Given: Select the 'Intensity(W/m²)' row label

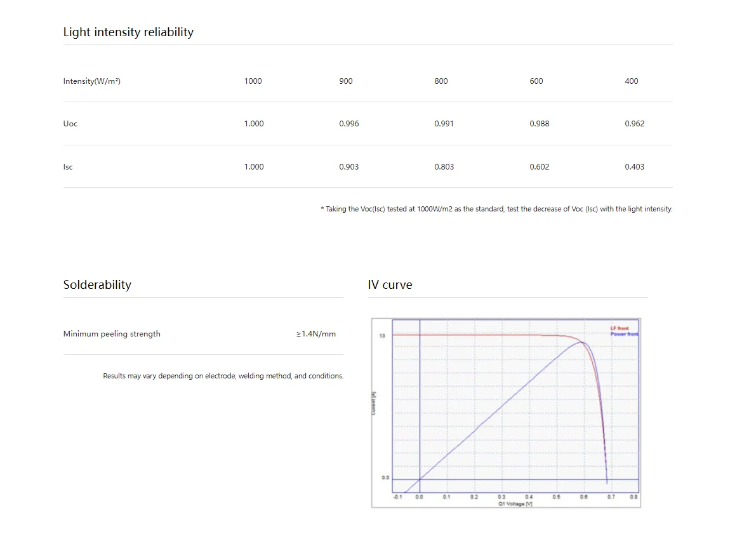Looking at the screenshot, I should point(92,81).
